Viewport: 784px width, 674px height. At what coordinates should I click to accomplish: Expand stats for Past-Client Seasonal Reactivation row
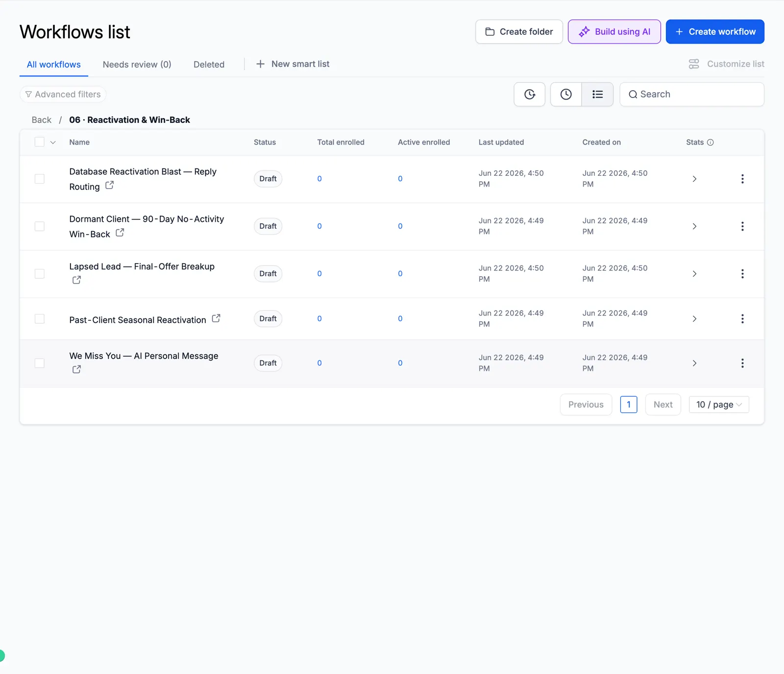click(694, 319)
